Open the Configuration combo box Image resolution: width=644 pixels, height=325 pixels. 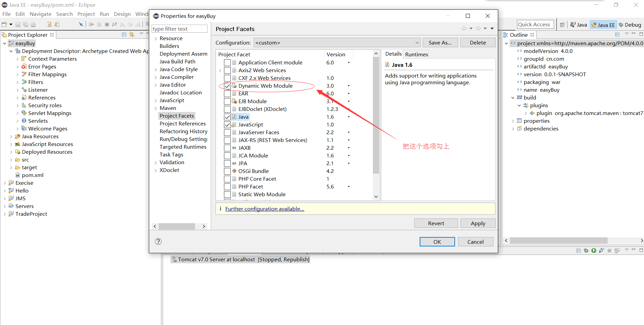(337, 42)
